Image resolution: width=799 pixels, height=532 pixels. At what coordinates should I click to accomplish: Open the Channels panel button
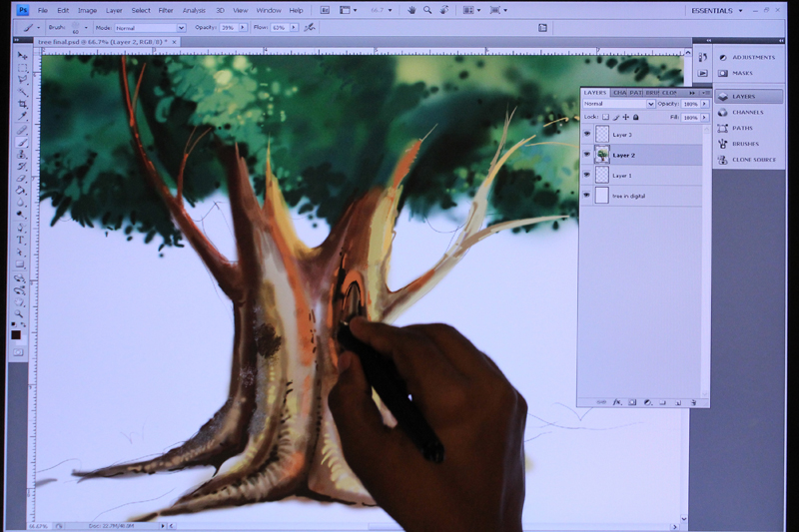pyautogui.click(x=749, y=113)
